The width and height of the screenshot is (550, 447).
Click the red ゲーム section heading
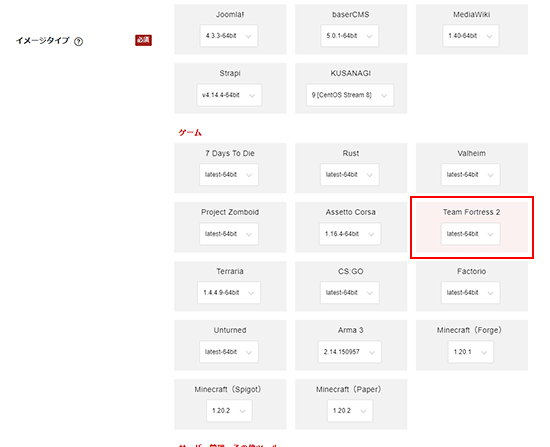coord(190,133)
